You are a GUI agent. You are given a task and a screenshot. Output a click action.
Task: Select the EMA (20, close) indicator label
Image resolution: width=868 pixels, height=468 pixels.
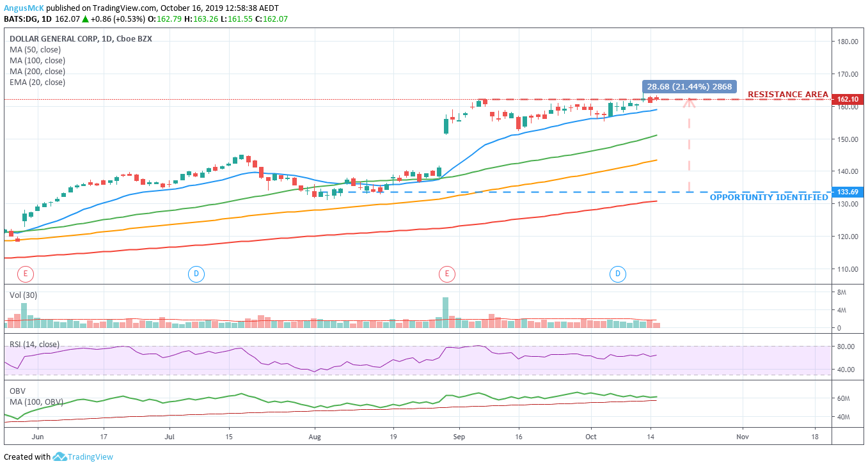click(37, 82)
